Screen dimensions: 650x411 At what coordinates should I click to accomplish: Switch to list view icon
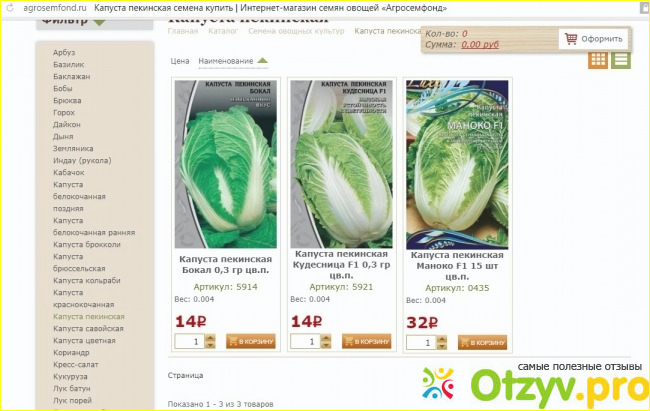click(621, 60)
